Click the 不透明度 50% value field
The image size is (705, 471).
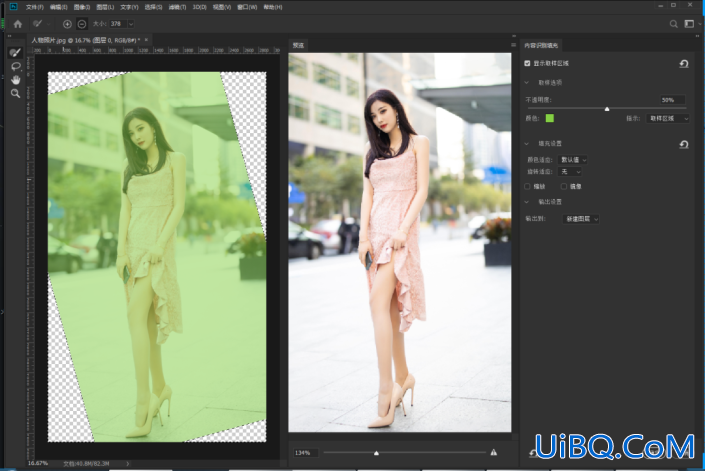pyautogui.click(x=672, y=100)
